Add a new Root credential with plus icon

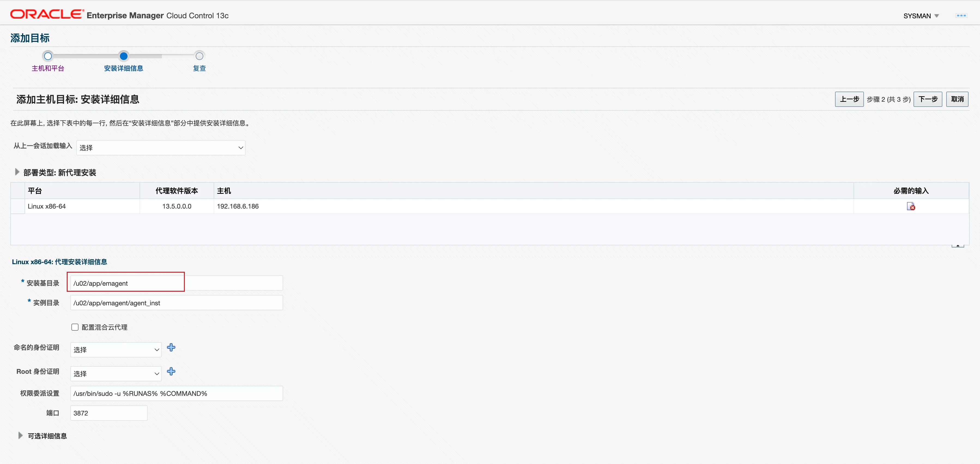click(171, 371)
